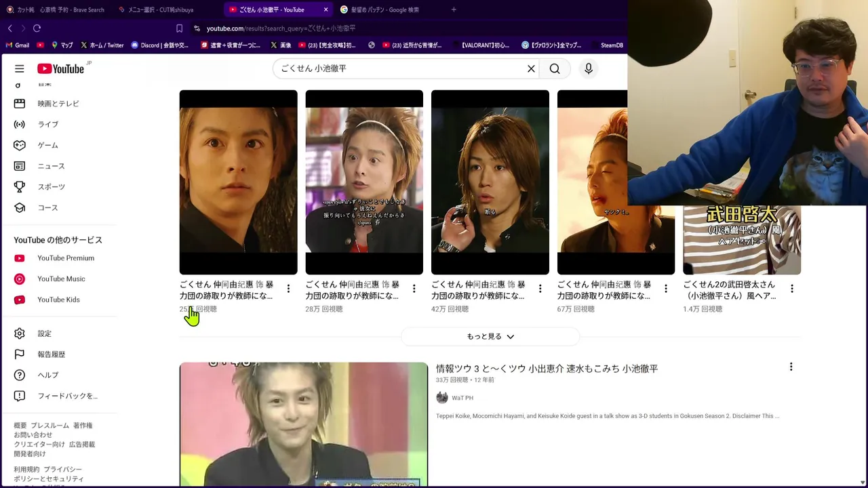Image resolution: width=868 pixels, height=488 pixels.
Task: Open 開発者向け footer link
Action: [30, 454]
